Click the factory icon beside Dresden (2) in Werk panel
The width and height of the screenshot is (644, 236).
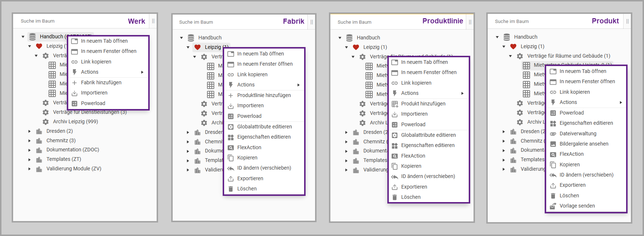pyautogui.click(x=39, y=131)
